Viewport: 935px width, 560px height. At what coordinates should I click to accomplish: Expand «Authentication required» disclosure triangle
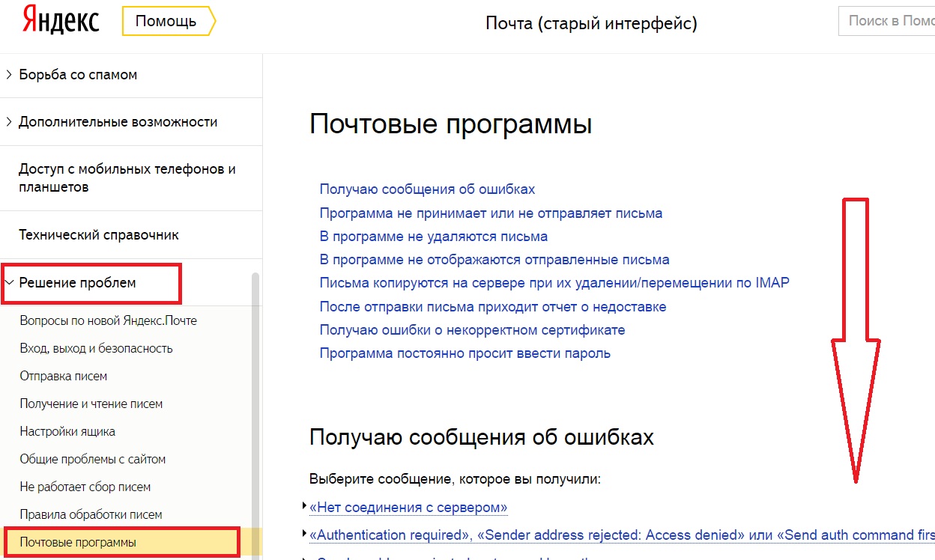[303, 535]
